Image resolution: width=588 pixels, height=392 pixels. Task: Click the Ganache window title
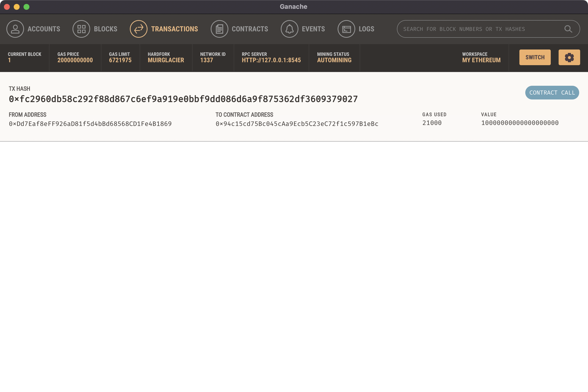point(294,7)
